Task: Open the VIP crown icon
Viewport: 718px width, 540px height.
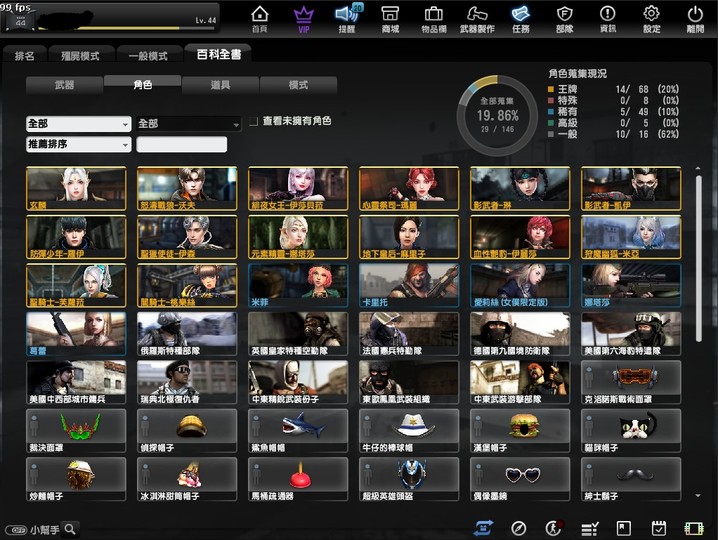Action: point(303,17)
